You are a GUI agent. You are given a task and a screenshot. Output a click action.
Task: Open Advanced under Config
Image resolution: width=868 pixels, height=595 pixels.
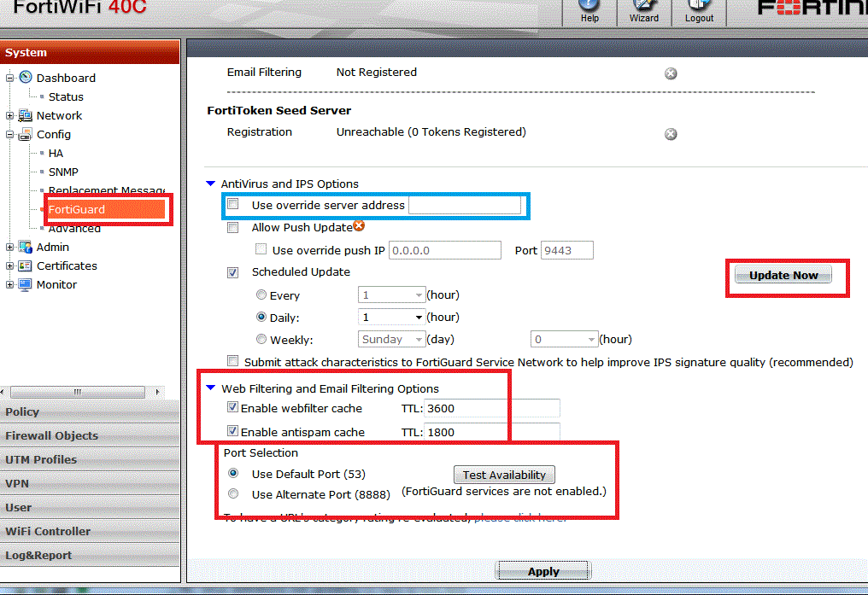pos(74,229)
